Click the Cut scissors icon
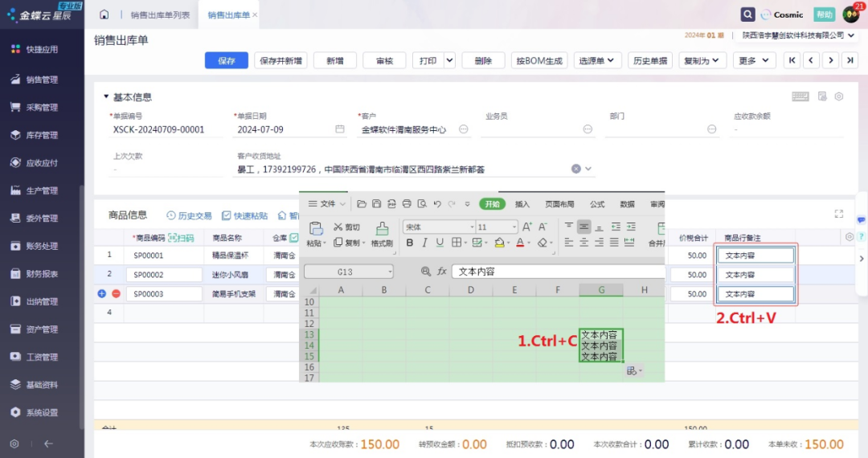The image size is (868, 458). 338,227
